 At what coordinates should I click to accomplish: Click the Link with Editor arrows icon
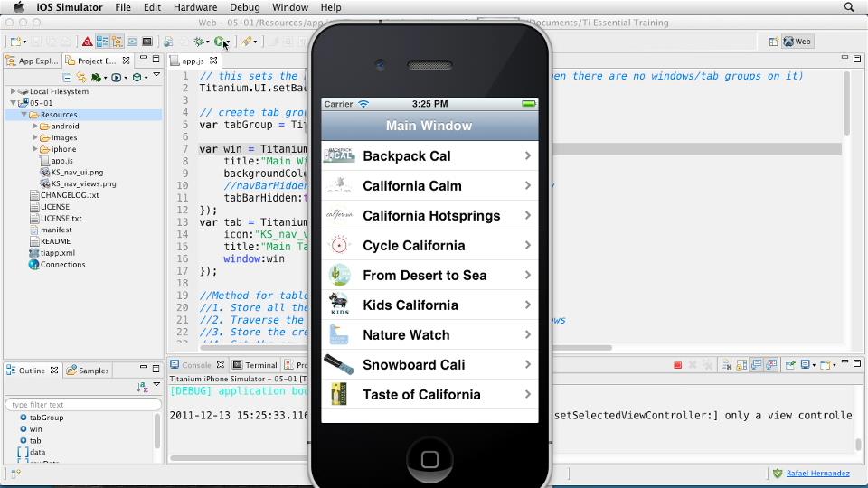81,77
